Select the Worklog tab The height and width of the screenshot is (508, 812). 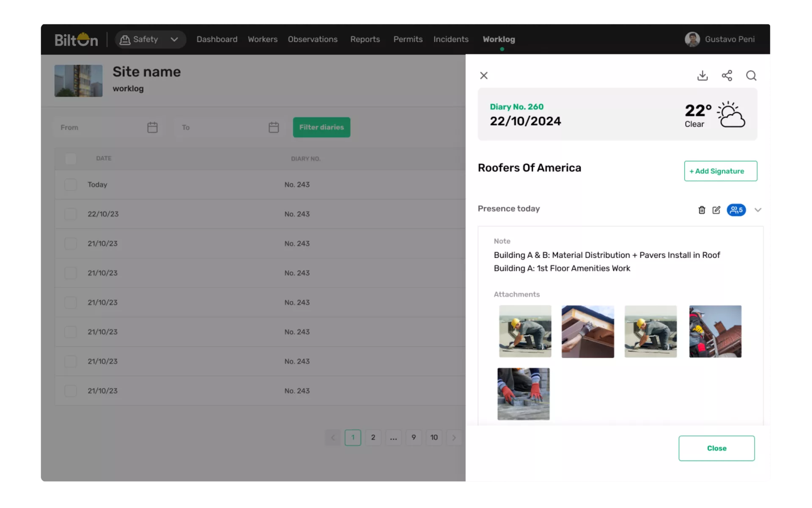pyautogui.click(x=499, y=39)
